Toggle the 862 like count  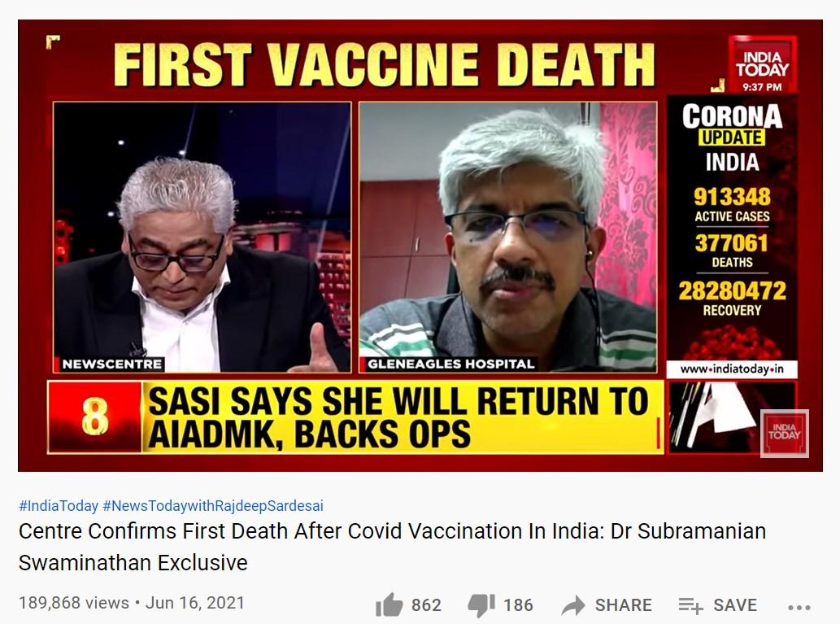click(x=426, y=605)
